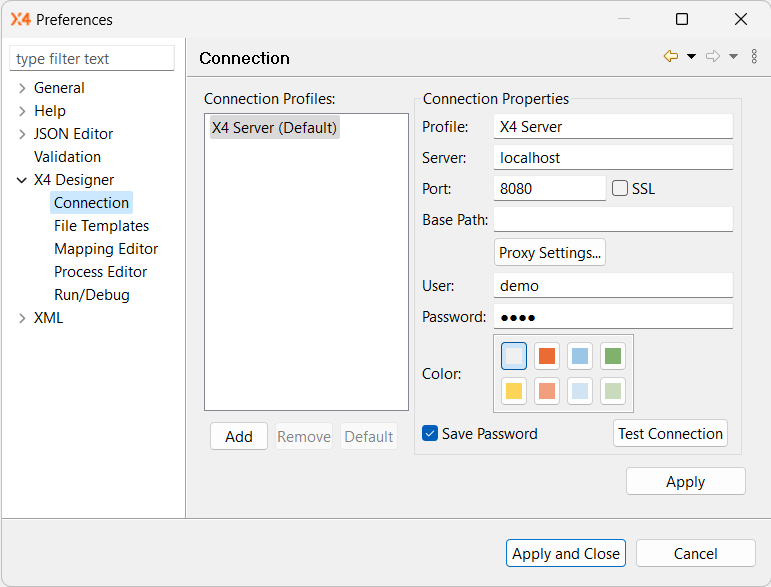The width and height of the screenshot is (771, 587).
Task: Open the forward history dropdown arrow
Action: coord(733,57)
